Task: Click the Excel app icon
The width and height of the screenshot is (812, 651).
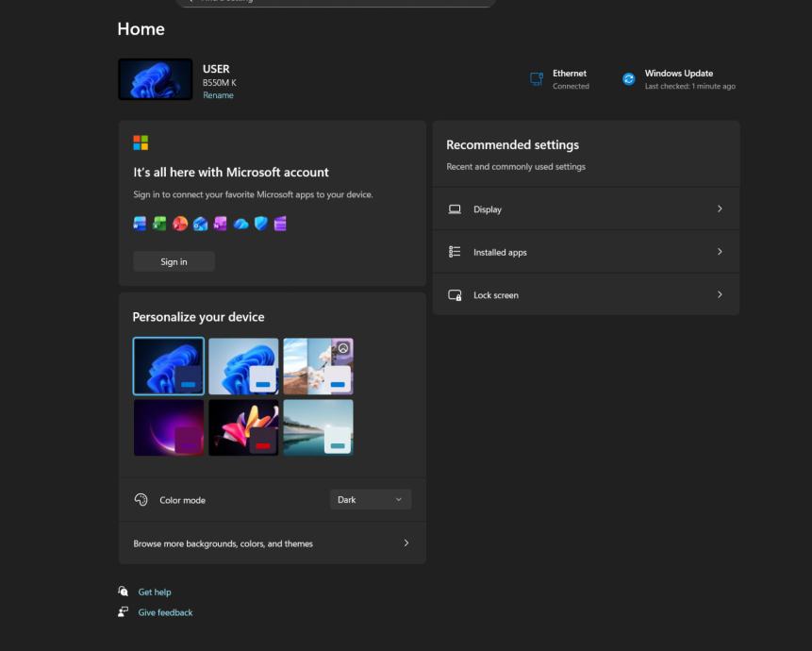Action: point(160,224)
